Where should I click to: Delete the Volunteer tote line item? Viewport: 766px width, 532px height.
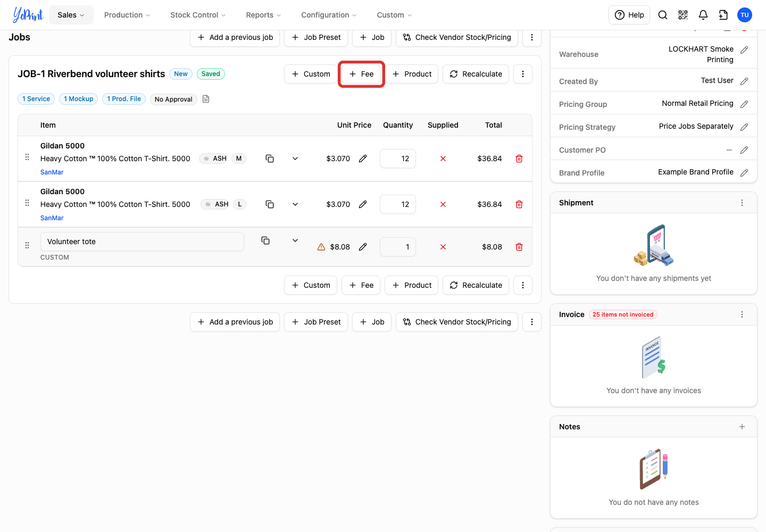[x=519, y=247]
